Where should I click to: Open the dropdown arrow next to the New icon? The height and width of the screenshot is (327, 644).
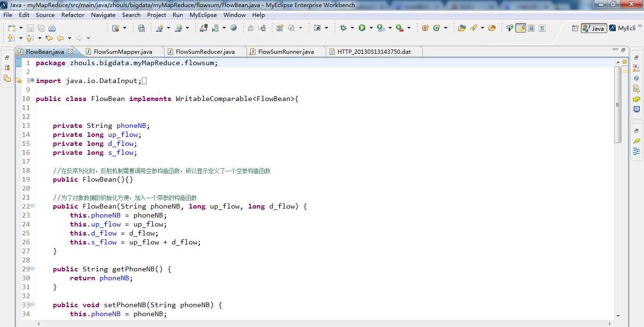pos(20,28)
